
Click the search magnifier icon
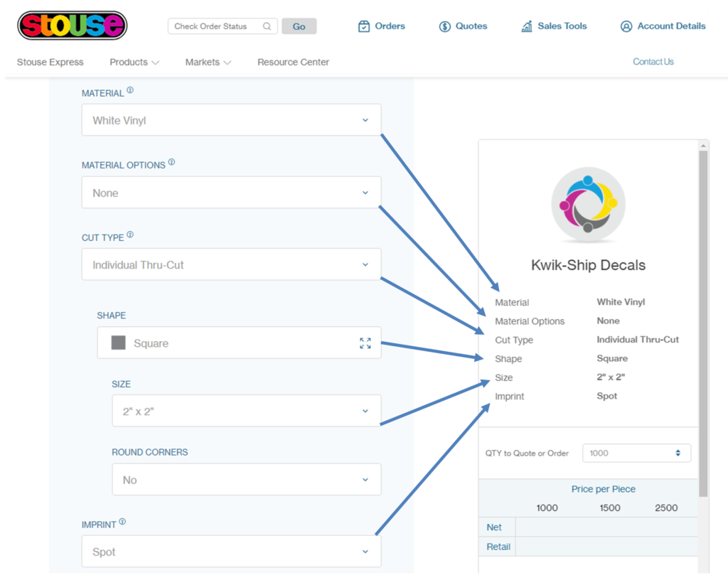click(x=267, y=26)
